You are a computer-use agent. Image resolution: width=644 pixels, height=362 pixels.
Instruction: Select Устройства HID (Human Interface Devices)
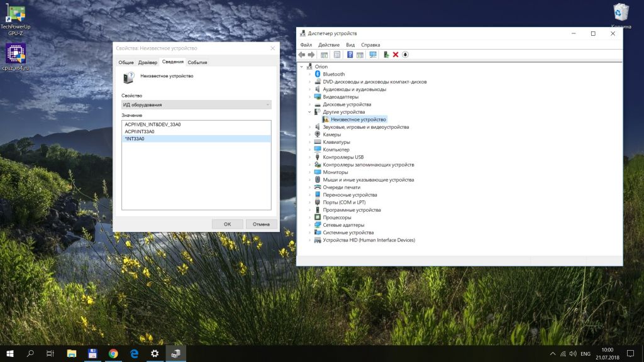click(x=369, y=239)
